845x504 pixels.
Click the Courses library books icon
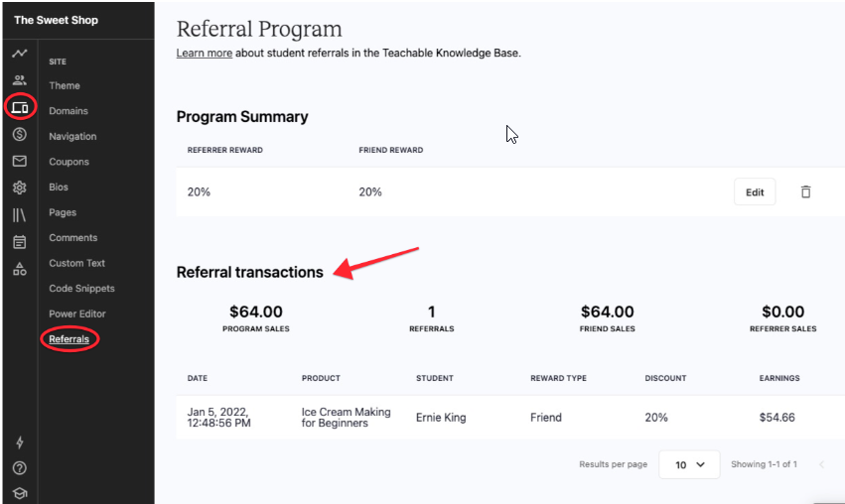click(19, 214)
